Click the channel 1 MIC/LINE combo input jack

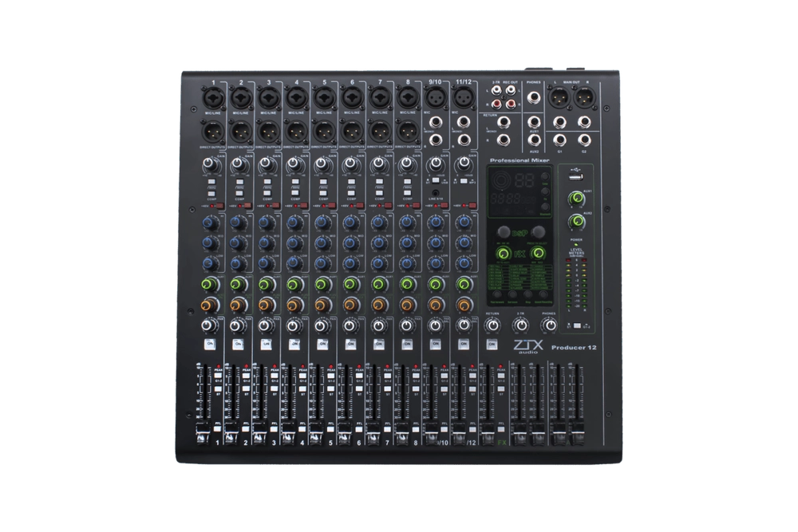point(211,97)
